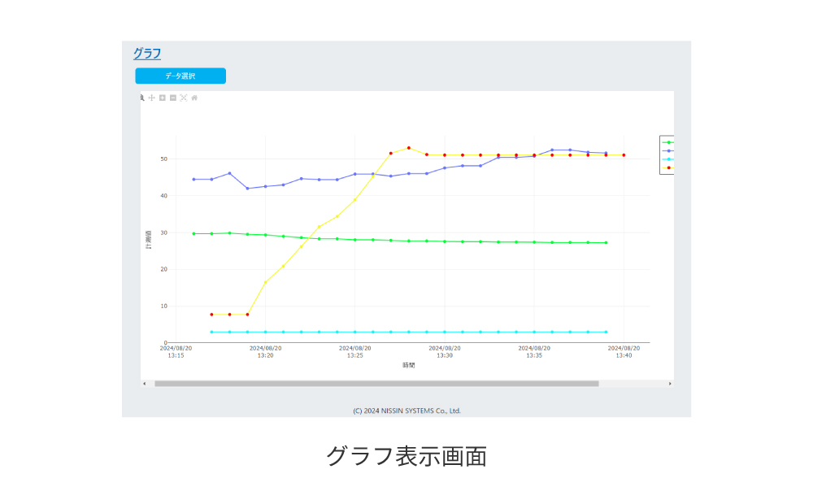The image size is (813, 504).
Task: Click the autoscale icon in chart toolbar
Action: [x=184, y=98]
